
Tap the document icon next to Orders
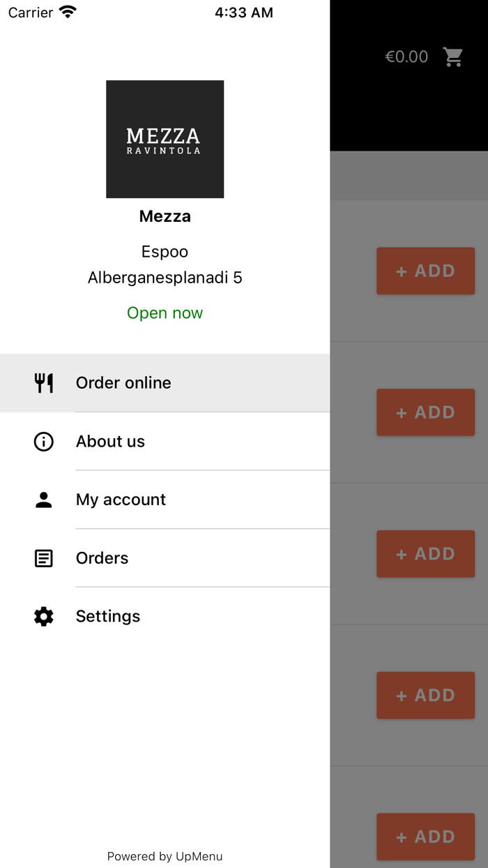pyautogui.click(x=43, y=558)
